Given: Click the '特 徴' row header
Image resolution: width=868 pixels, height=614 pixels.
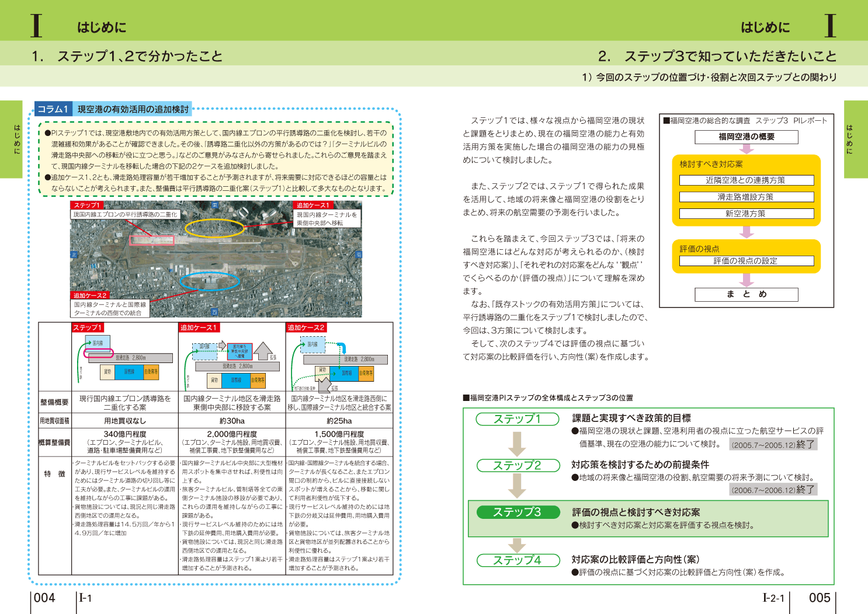Looking at the screenshot, I should pyautogui.click(x=54, y=474).
